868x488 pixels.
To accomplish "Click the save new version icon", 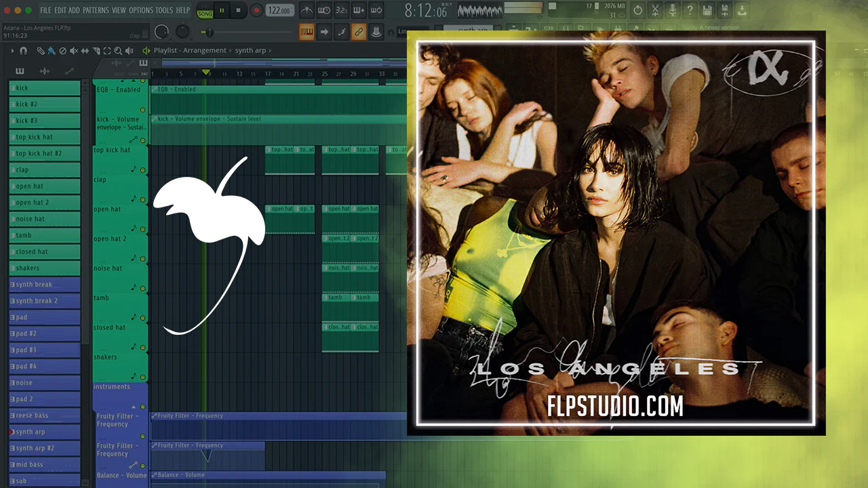I will [725, 10].
